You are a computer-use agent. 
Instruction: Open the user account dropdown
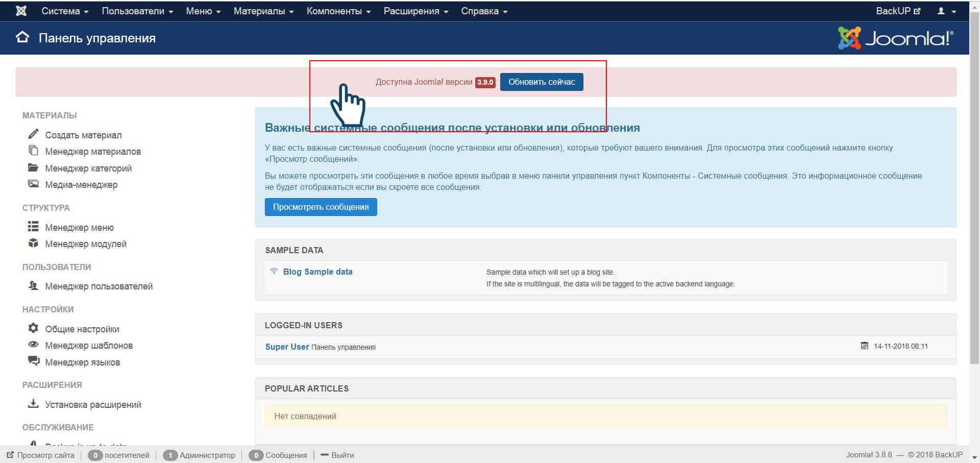pyautogui.click(x=946, y=11)
